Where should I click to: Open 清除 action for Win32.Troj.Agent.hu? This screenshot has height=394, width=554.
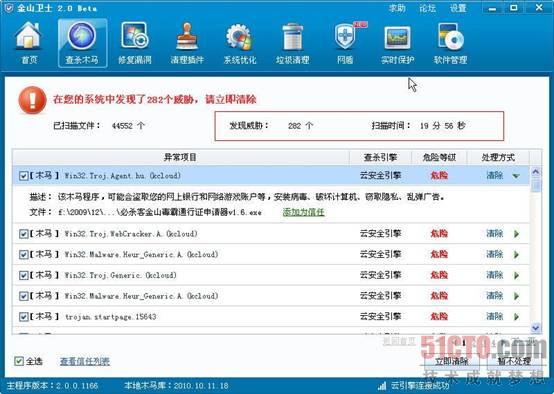[495, 175]
